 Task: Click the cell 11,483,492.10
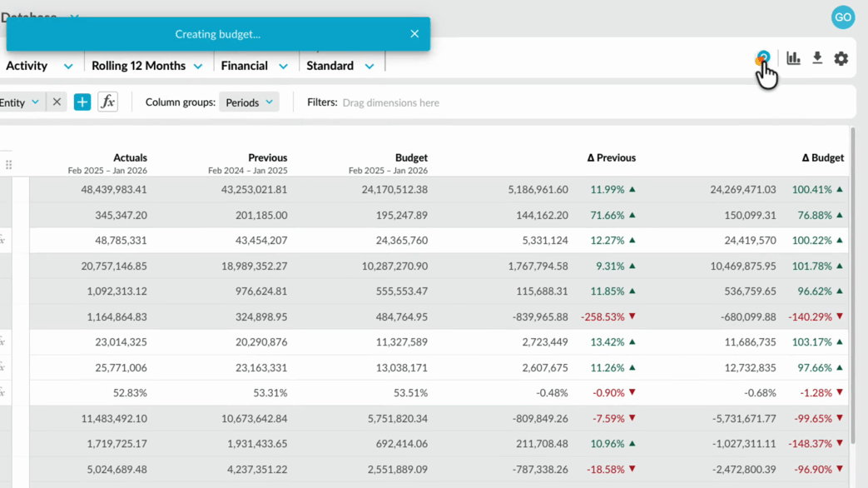point(114,418)
